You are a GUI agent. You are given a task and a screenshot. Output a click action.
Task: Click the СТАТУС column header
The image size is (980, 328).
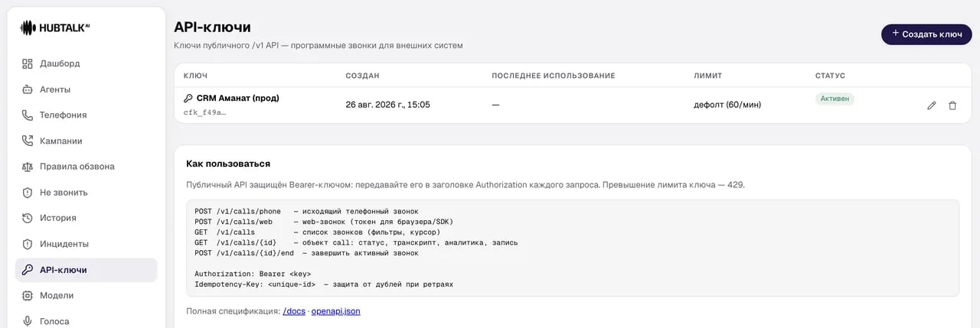pos(830,76)
